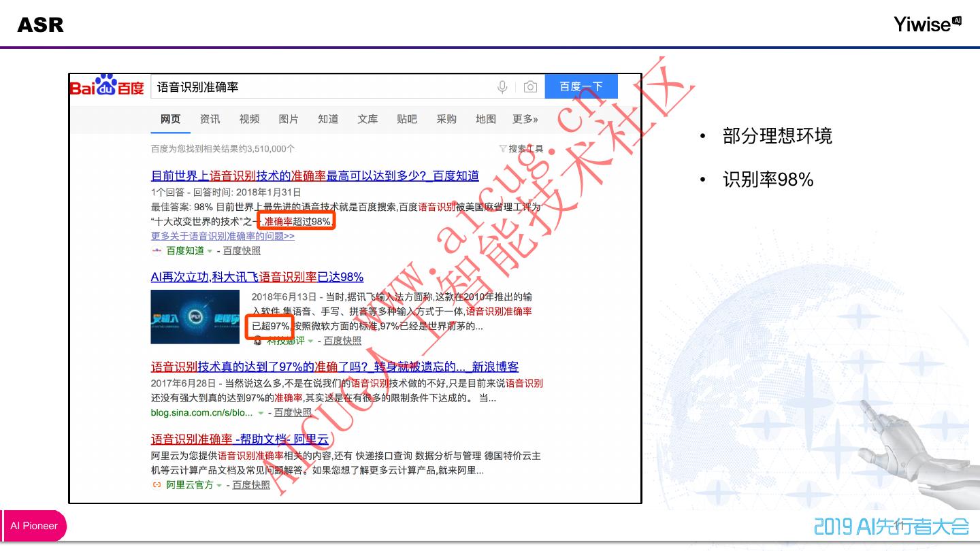Open the 科大讯飞语音识别率已达98% result
The height and width of the screenshot is (551, 980).
(257, 277)
